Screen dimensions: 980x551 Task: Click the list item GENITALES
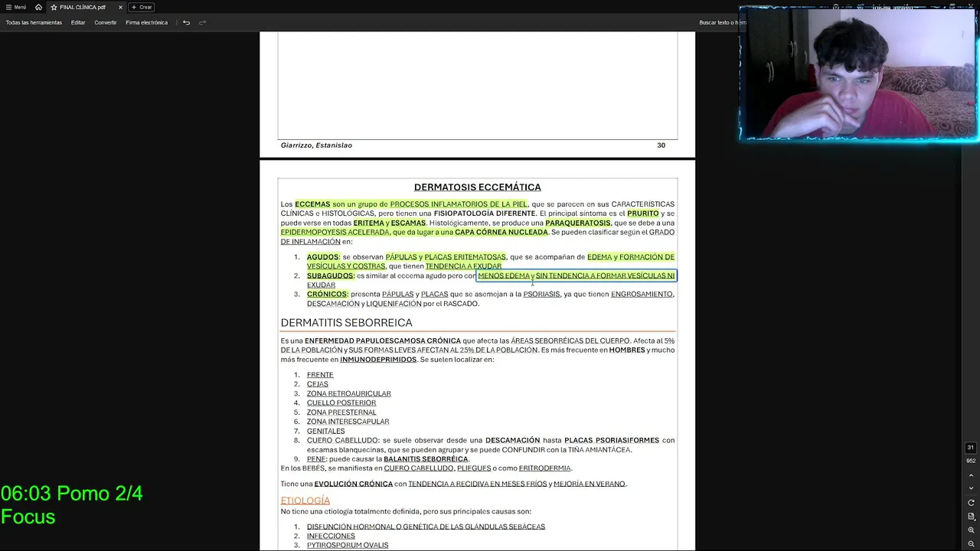click(325, 431)
